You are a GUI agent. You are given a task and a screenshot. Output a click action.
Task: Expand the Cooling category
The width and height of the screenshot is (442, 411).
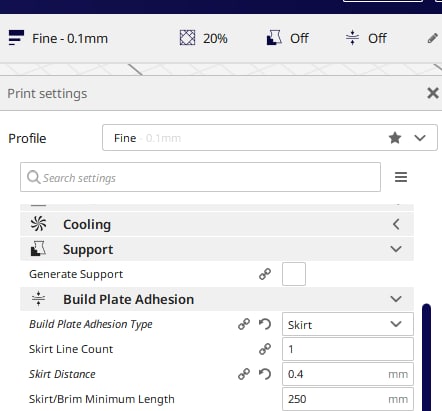click(396, 224)
